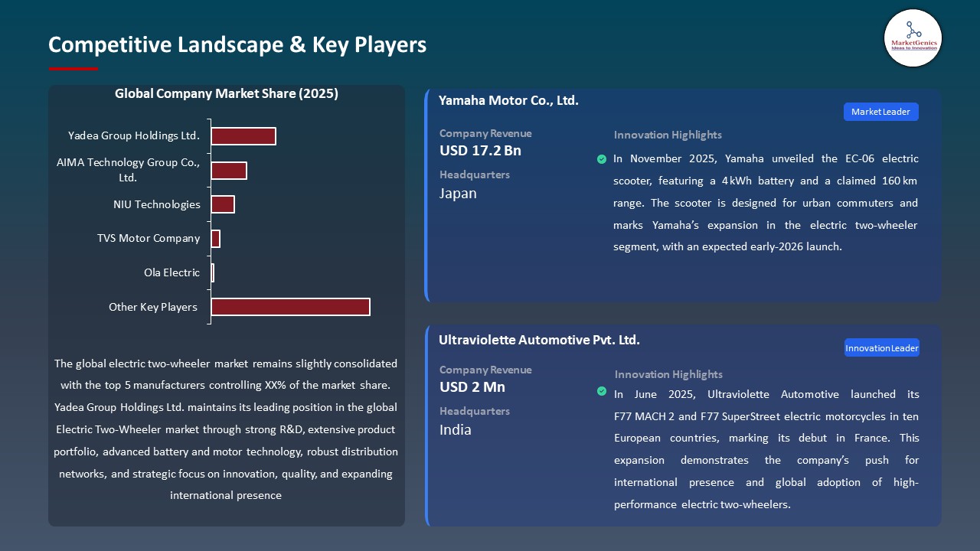Click the Global Company Market Share chart title
The height and width of the screenshot is (551, 980).
227,94
